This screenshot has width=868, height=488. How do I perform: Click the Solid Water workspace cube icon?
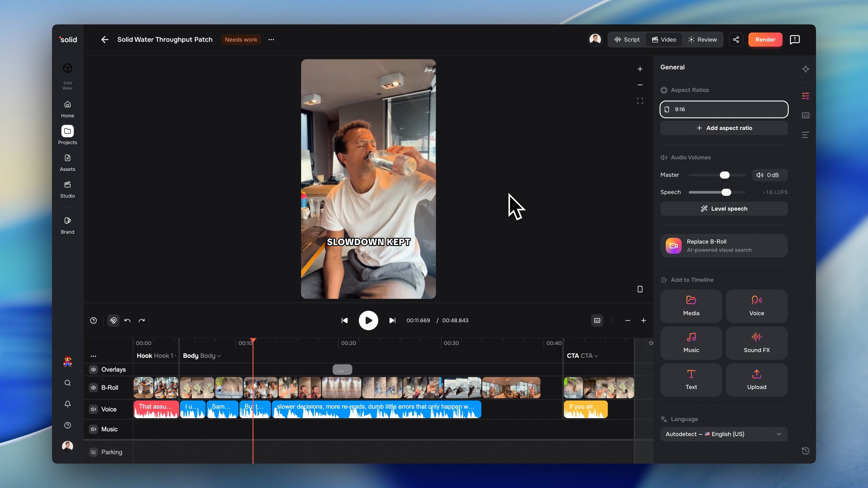click(67, 68)
